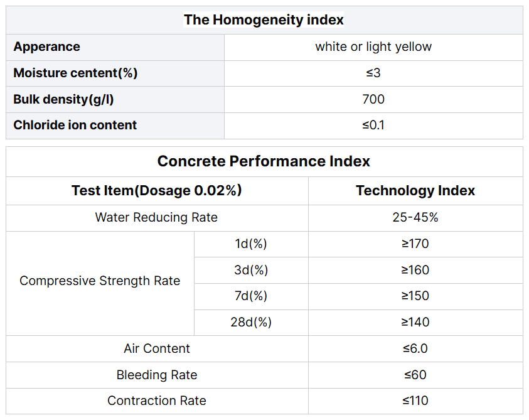This screenshot has height=420, width=529.
Task: Click the ≤110 contraction rate value
Action: [415, 401]
